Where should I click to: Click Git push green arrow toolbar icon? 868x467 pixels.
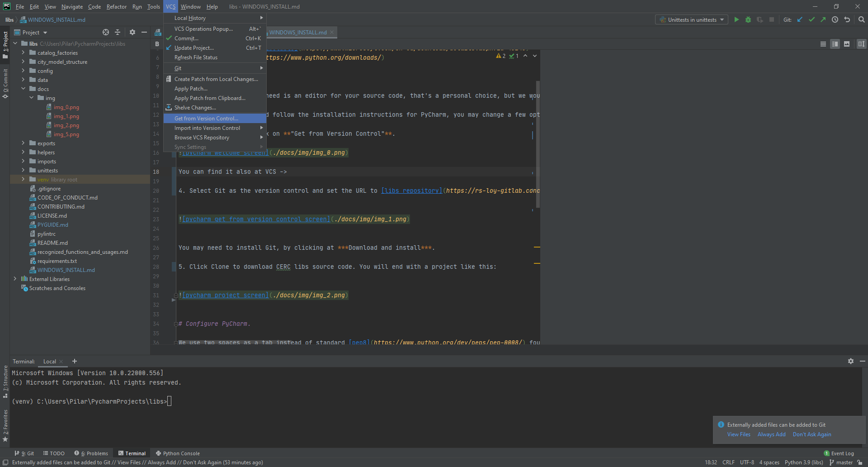click(823, 19)
